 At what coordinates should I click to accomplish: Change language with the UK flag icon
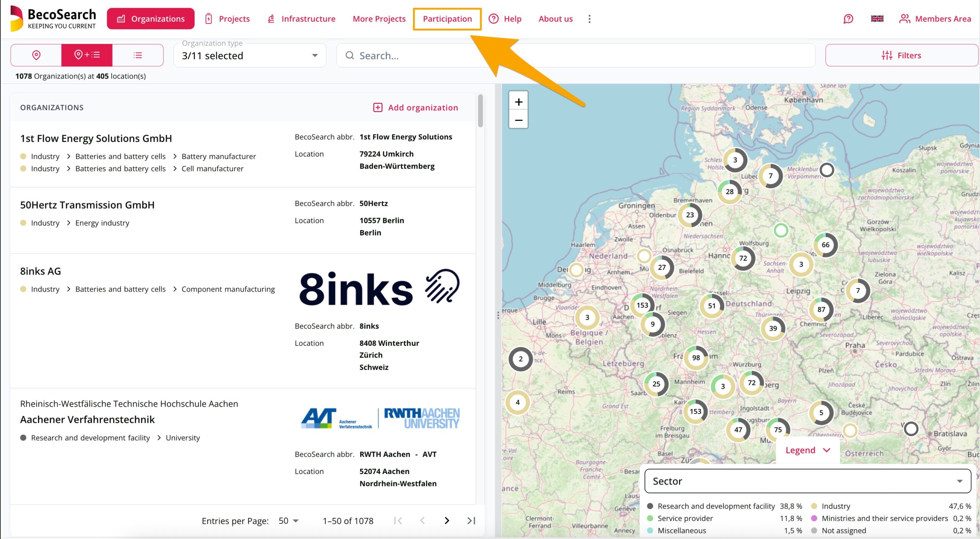click(x=877, y=19)
